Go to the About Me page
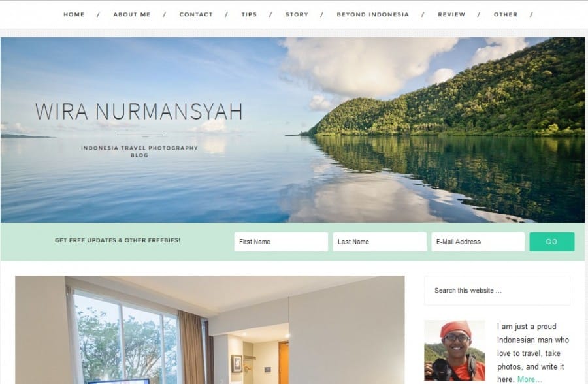This screenshot has height=384, width=588. [x=132, y=14]
